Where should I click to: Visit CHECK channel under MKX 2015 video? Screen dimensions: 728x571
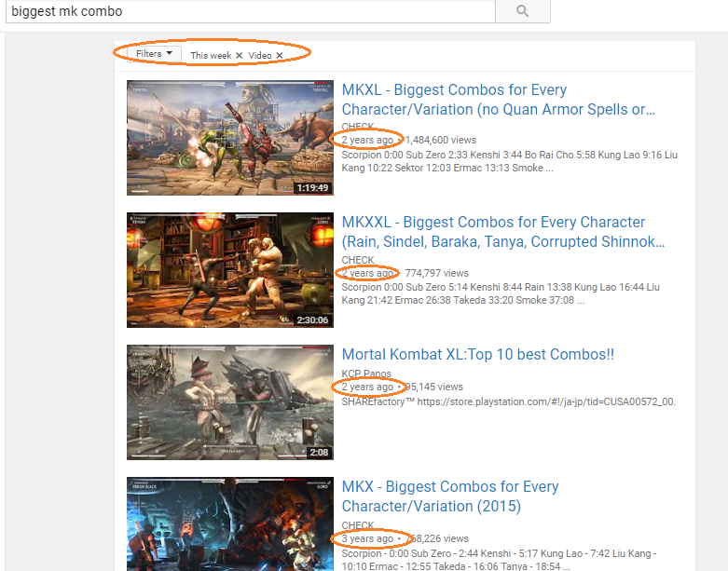358,525
